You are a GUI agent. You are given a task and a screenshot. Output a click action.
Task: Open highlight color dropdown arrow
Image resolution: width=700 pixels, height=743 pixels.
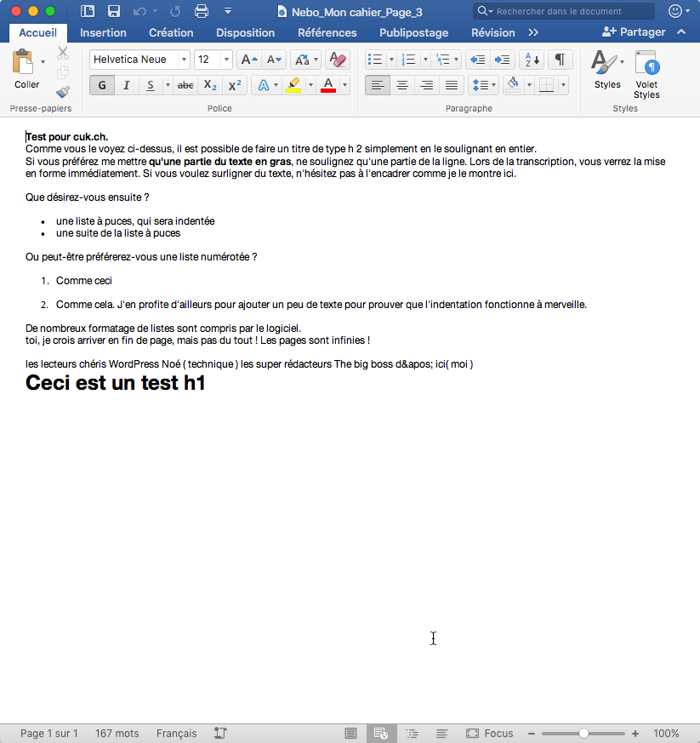coord(310,85)
